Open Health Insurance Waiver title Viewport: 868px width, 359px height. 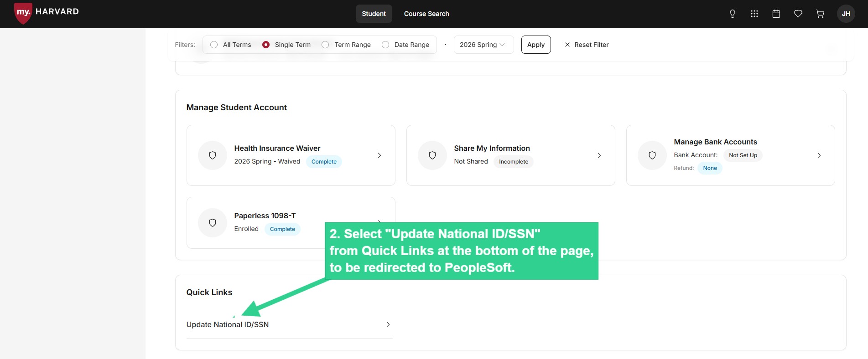[277, 148]
